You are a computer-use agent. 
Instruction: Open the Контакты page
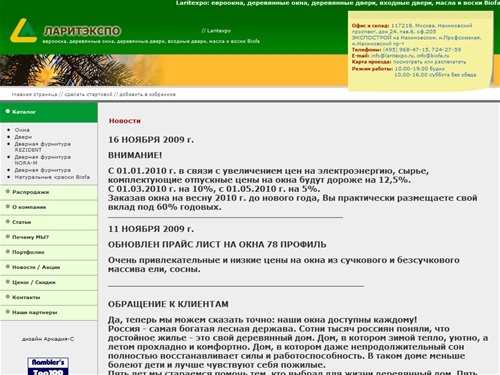[x=49, y=297]
